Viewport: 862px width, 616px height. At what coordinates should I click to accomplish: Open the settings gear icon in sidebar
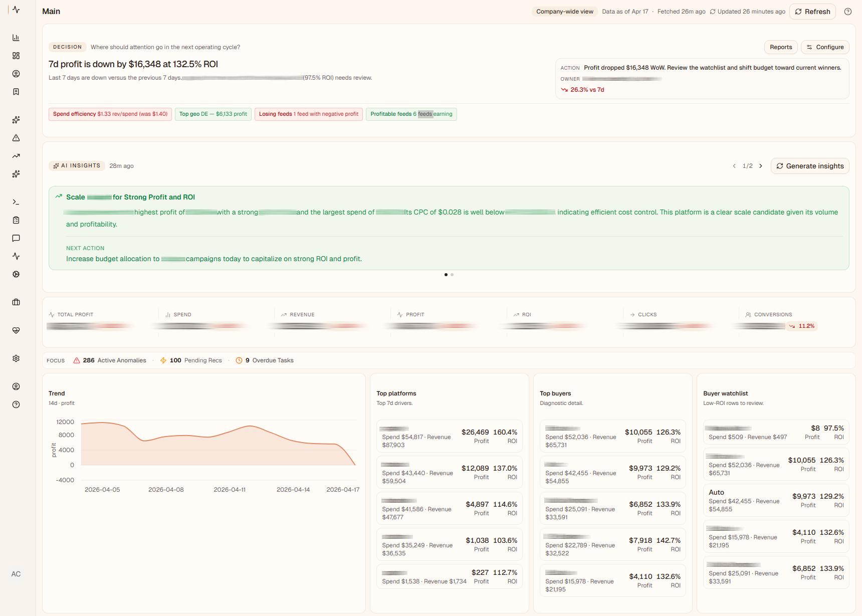(x=16, y=358)
